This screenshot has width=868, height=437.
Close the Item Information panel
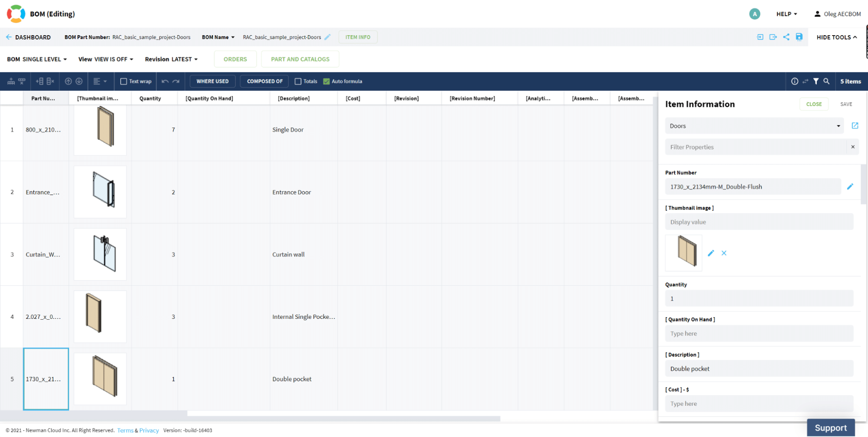pyautogui.click(x=814, y=104)
